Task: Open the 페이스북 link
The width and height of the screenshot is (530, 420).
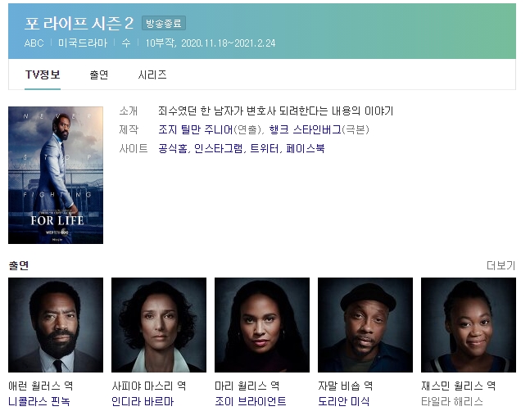Action: 306,149
